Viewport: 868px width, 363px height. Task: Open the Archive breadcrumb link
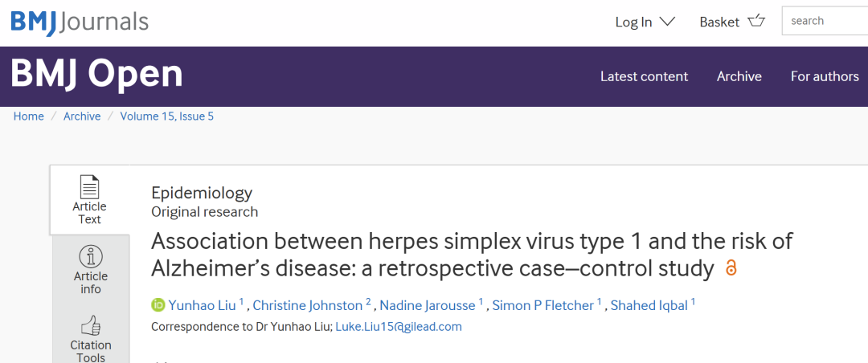(82, 116)
